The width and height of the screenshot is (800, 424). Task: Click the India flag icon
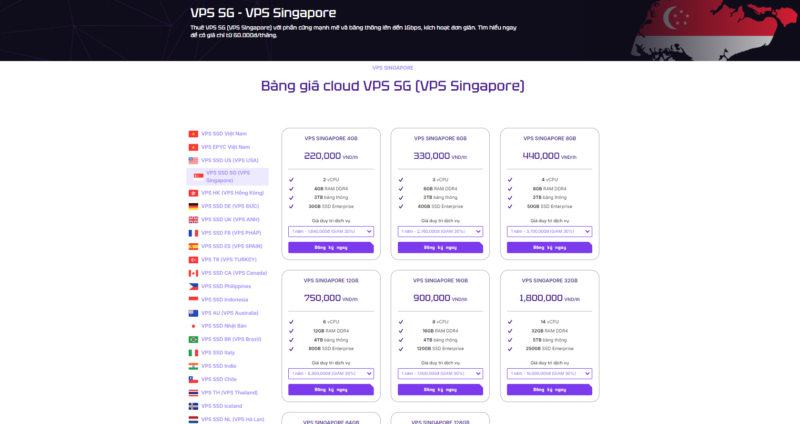point(193,366)
